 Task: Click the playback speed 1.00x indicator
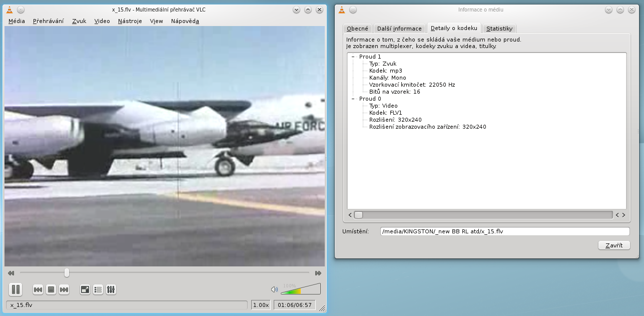pyautogui.click(x=261, y=305)
